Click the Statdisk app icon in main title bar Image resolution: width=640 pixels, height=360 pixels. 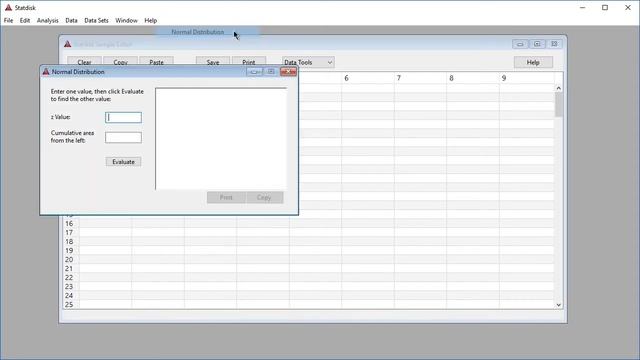point(8,7)
